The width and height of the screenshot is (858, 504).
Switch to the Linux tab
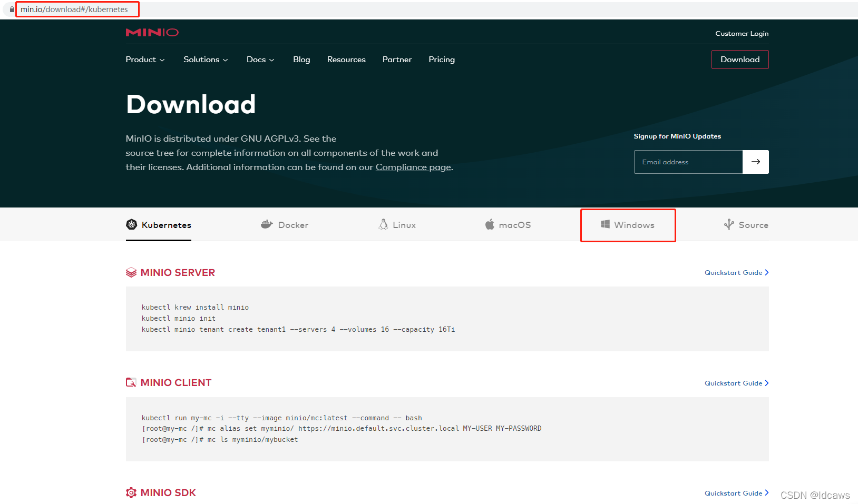tap(397, 225)
